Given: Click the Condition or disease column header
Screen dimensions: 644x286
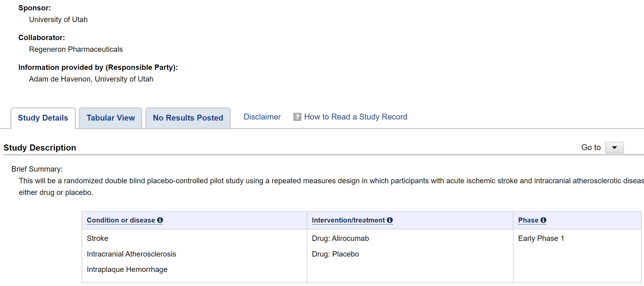Looking at the screenshot, I should click(121, 220).
